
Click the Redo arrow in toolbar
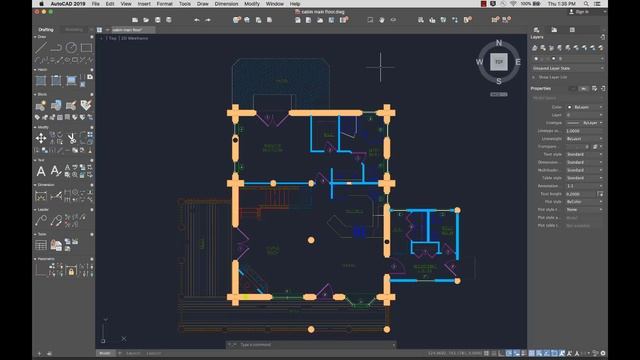(208, 20)
